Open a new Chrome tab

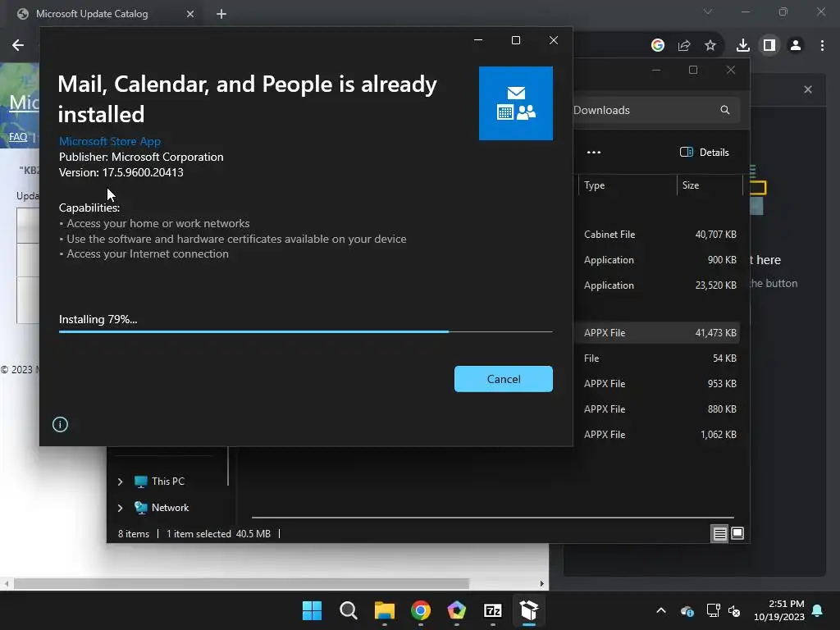coord(221,14)
